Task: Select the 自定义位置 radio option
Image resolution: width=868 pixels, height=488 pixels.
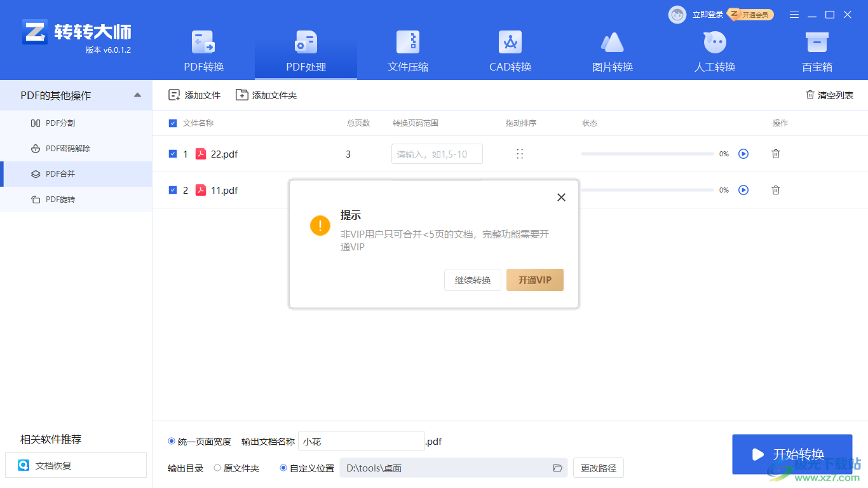Action: [283, 468]
